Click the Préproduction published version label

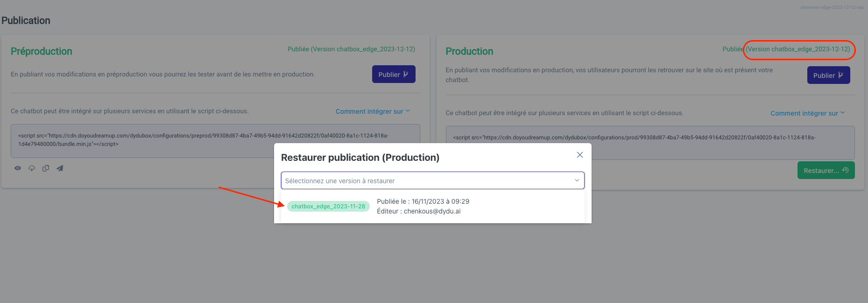coord(351,49)
